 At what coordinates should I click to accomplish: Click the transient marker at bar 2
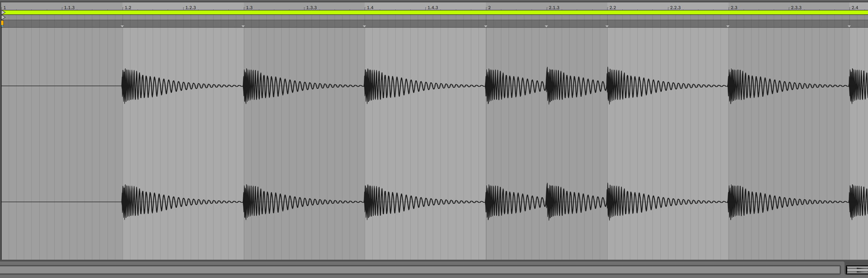(x=486, y=26)
